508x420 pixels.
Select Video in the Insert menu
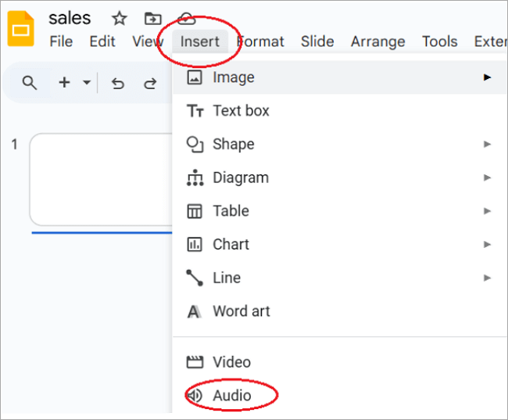coord(231,362)
